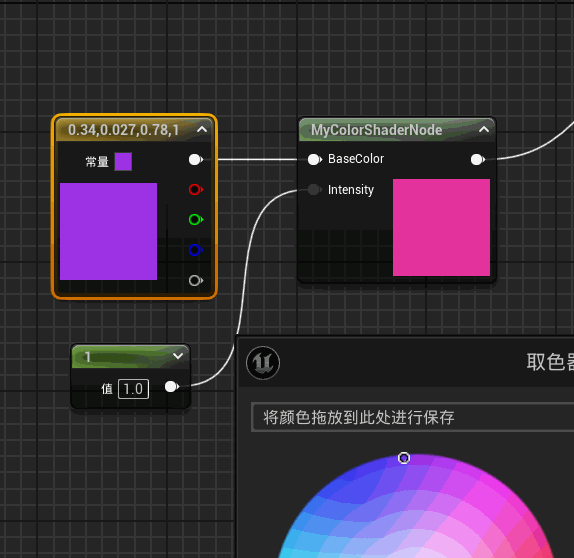Click the pink shader preview thumbnail

click(441, 227)
